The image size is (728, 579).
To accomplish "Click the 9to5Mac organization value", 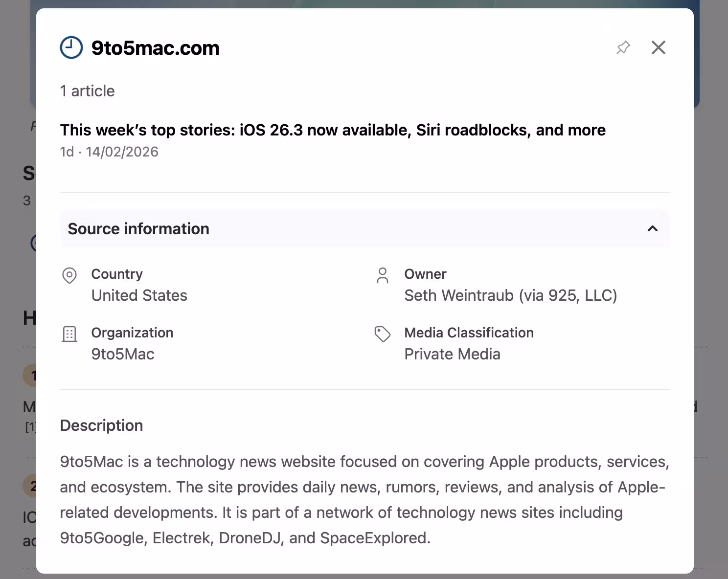I will point(123,354).
